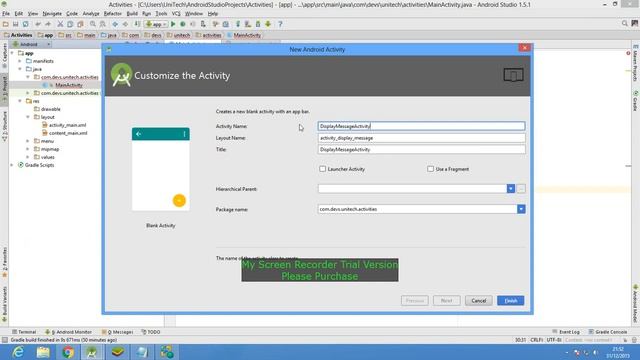Open the Android Monitor tool window
The image size is (640, 360).
68,332
